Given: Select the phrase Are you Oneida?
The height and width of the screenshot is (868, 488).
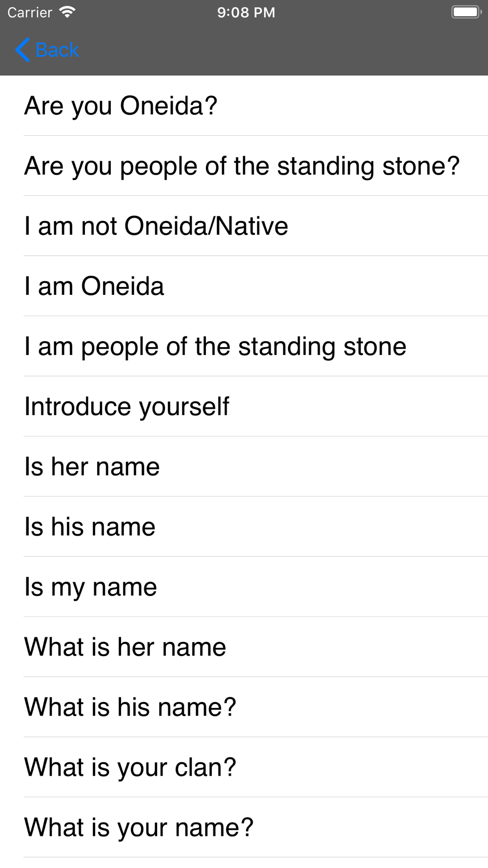Looking at the screenshot, I should pos(244,105).
